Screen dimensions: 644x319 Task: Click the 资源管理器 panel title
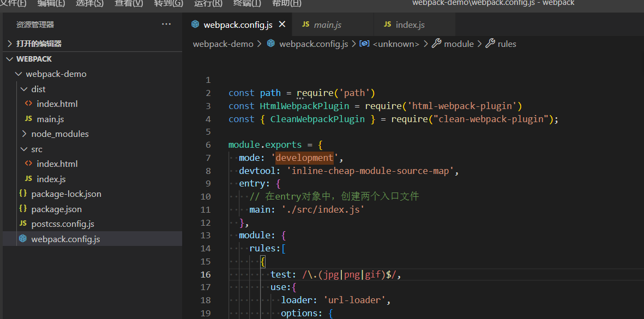tap(35, 25)
